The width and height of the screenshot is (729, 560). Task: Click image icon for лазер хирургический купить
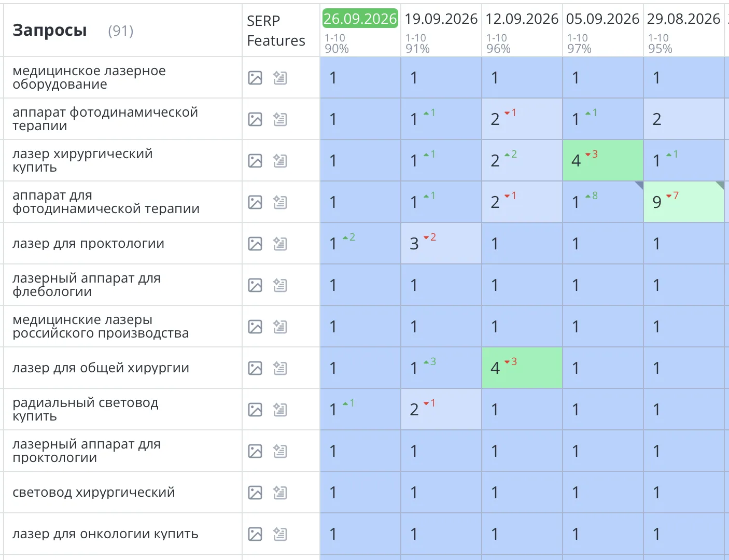tap(255, 161)
